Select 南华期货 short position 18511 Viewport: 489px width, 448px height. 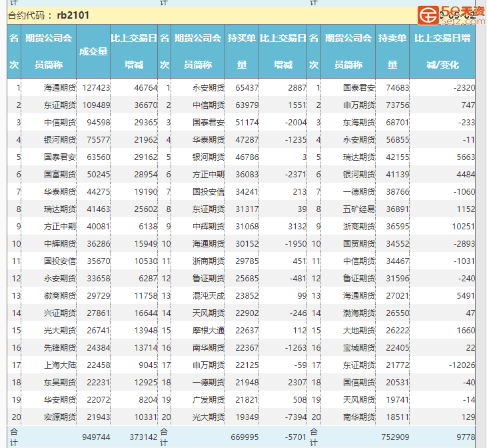click(397, 417)
